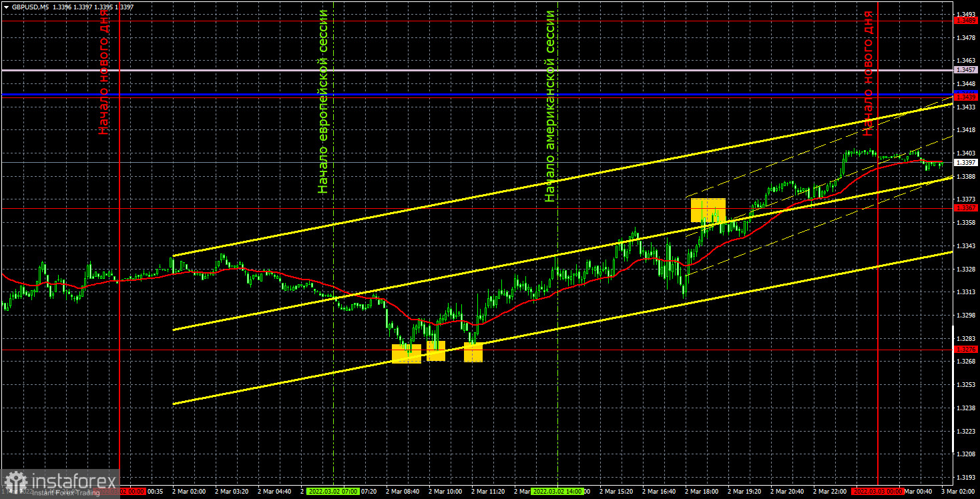Select the red 1.3489 price level label
Screen dimensions: 980x499
pyautogui.click(x=966, y=21)
